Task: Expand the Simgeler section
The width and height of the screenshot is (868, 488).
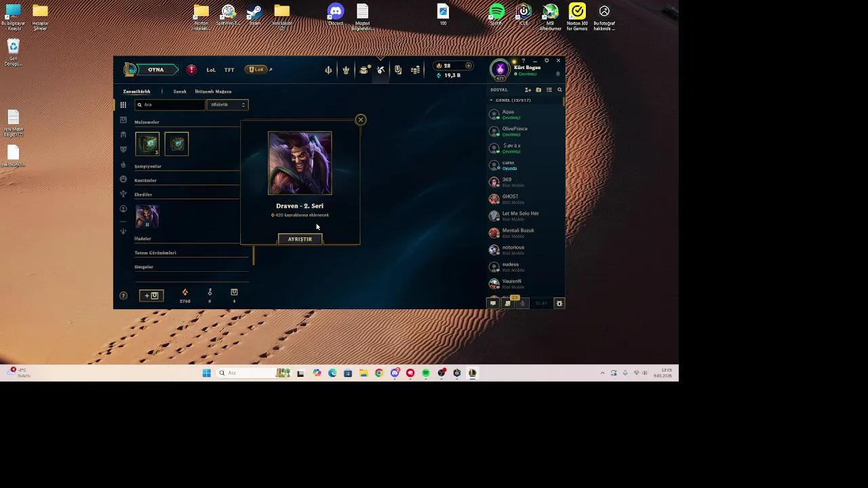Action: coord(144,268)
